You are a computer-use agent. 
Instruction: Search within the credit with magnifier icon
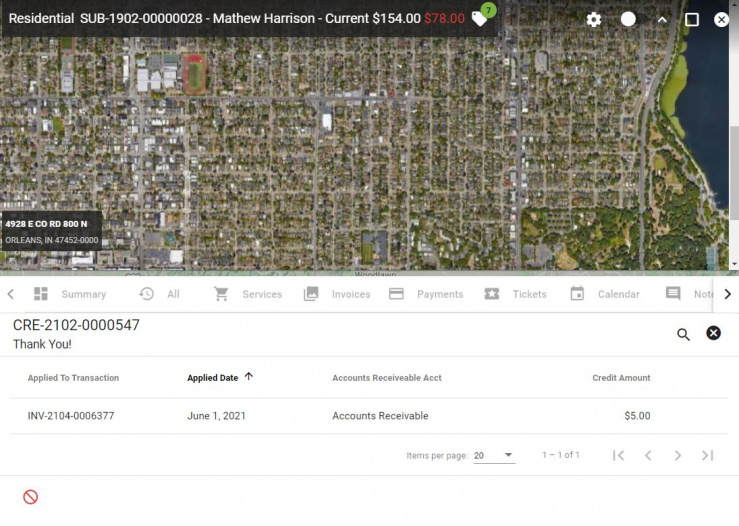point(683,334)
